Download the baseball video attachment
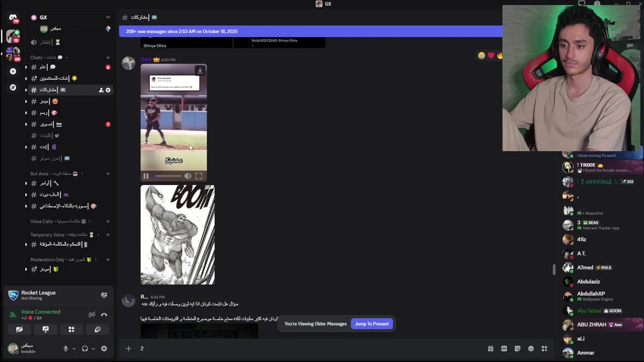The height and width of the screenshot is (362, 644). click(x=200, y=70)
